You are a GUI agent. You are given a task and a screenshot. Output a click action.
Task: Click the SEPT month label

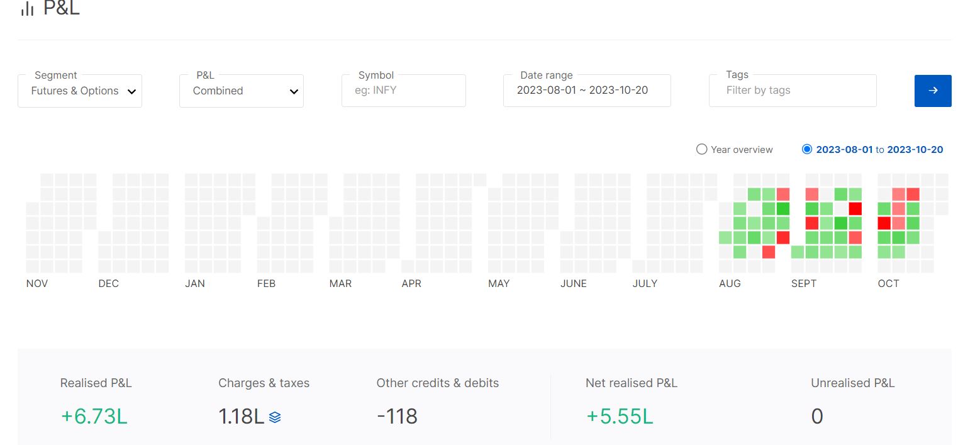pos(804,284)
